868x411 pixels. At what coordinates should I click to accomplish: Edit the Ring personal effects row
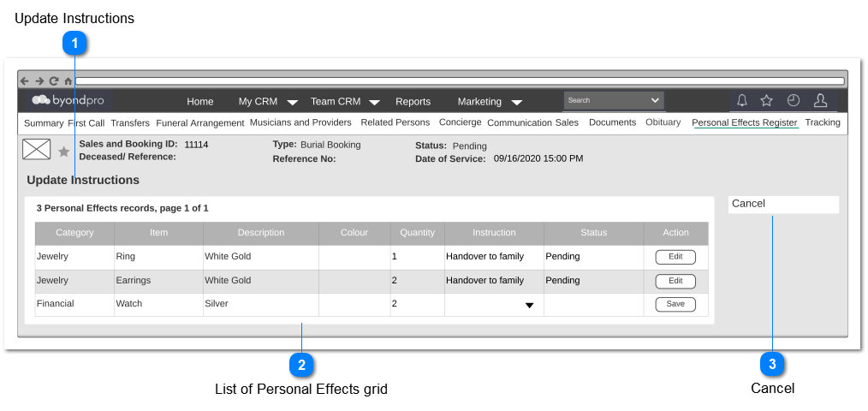coord(675,257)
